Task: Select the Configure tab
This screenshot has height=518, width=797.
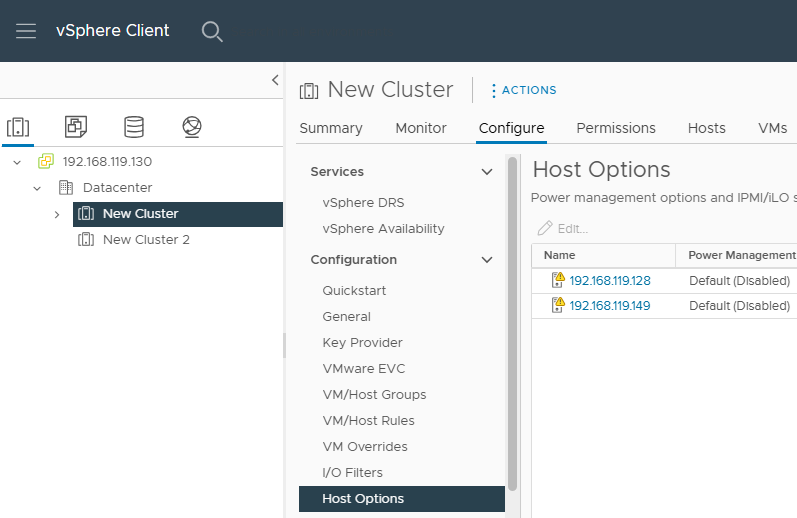Action: pyautogui.click(x=511, y=128)
